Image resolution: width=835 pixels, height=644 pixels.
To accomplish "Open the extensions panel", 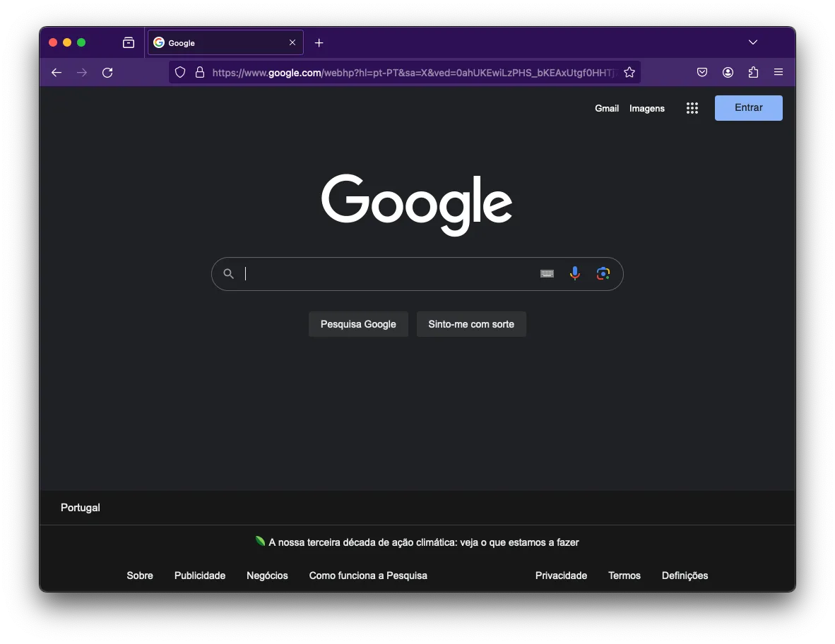I will [753, 72].
